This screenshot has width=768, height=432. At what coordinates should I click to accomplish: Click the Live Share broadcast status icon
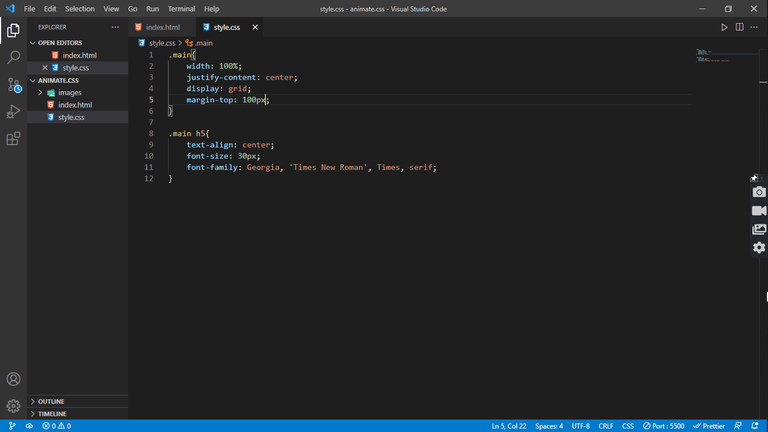(x=29, y=426)
